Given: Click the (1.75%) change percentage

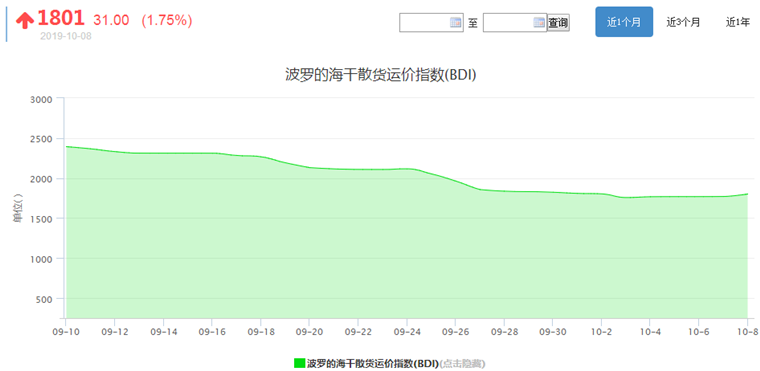Looking at the screenshot, I should (166, 20).
